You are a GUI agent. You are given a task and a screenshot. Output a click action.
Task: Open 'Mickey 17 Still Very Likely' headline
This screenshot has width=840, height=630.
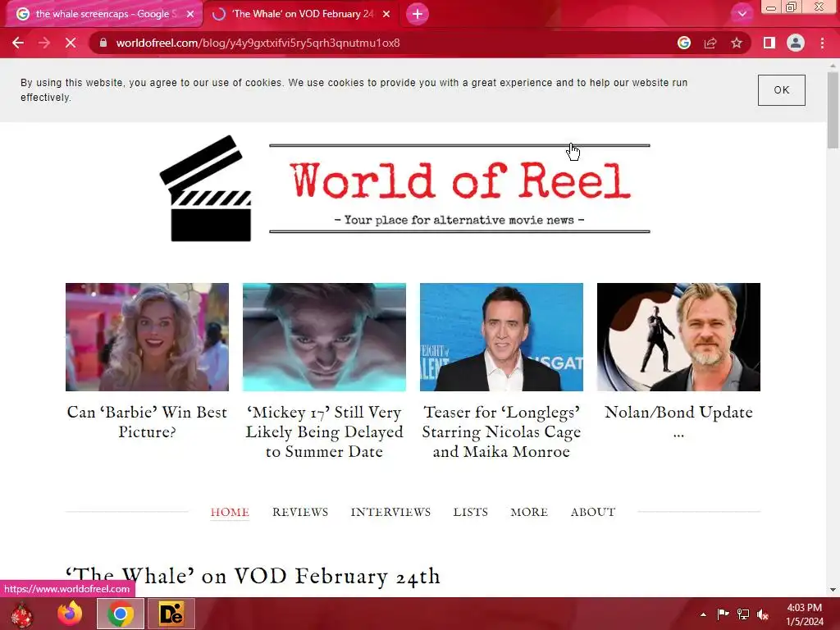point(324,431)
